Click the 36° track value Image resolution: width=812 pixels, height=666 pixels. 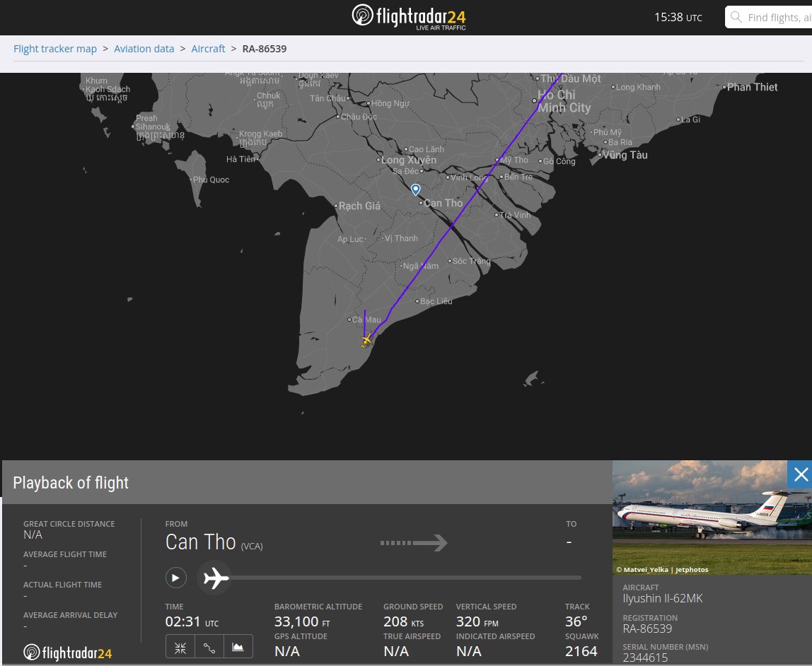(x=576, y=621)
